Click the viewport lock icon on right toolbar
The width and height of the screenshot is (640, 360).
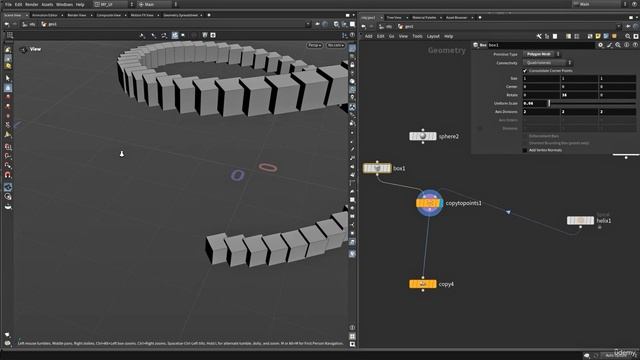(x=352, y=64)
